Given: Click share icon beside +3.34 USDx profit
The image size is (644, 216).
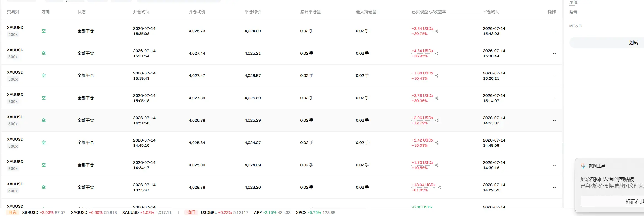Looking at the screenshot, I should pos(437,31).
